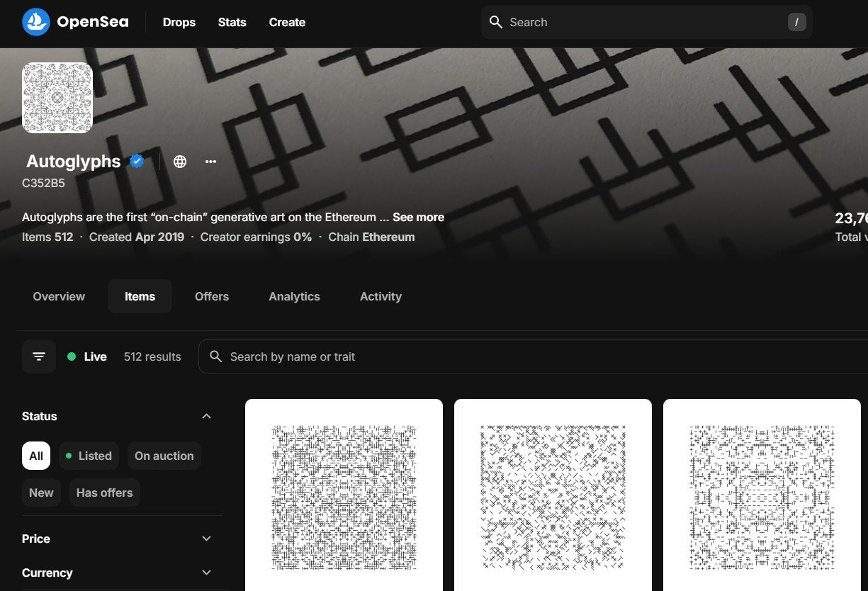Click the creator name C352B5

coord(43,182)
